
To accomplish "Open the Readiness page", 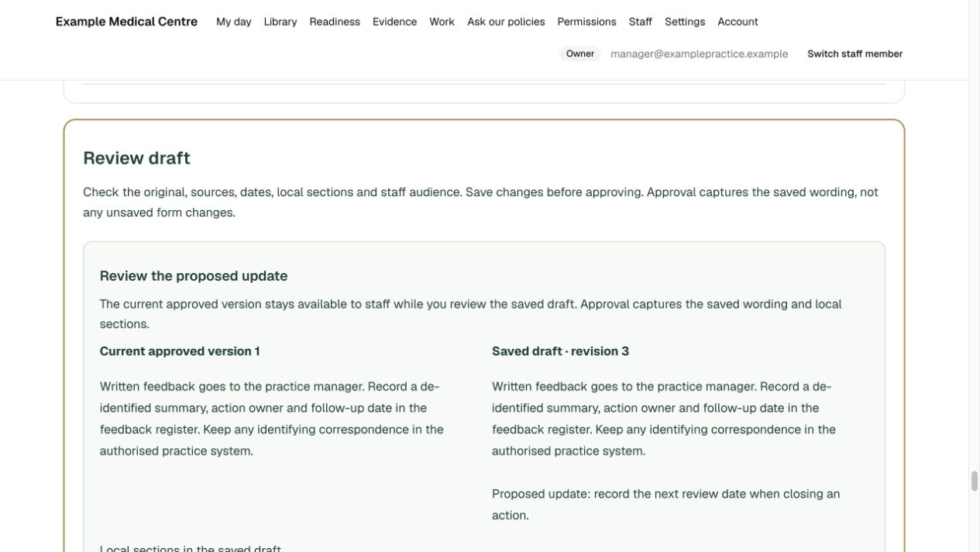I will (335, 22).
